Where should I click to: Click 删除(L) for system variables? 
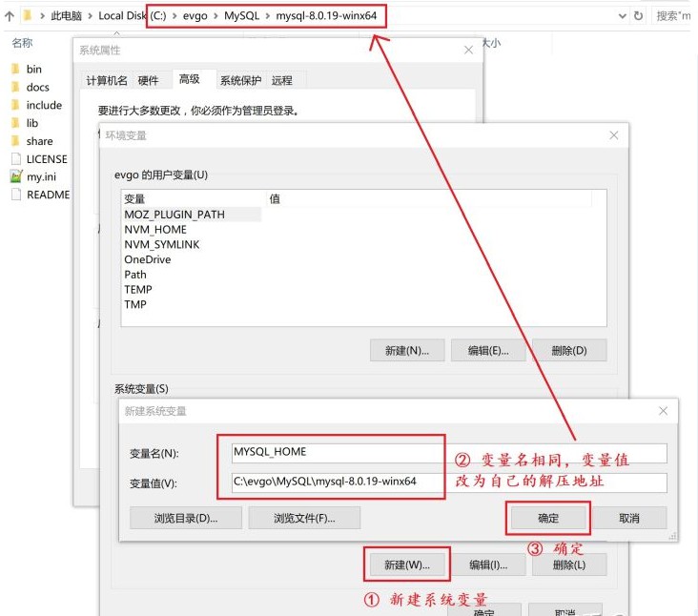[x=569, y=565]
